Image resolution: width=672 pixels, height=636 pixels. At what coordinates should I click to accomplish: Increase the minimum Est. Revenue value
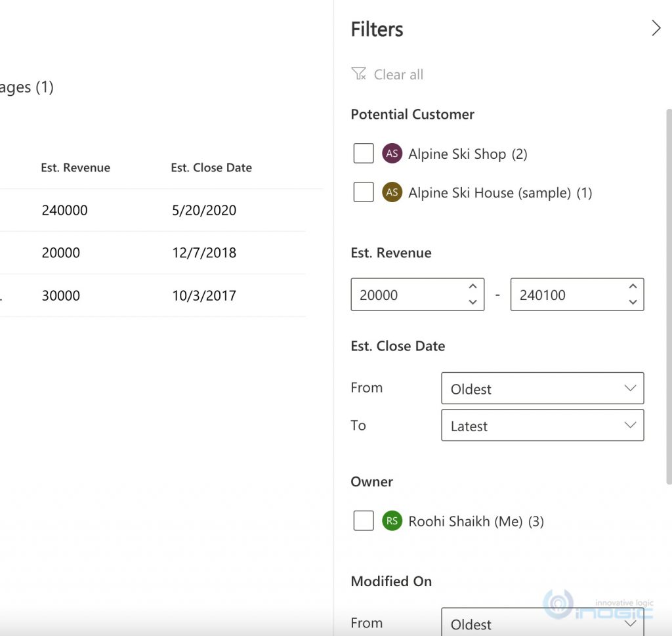(x=472, y=287)
